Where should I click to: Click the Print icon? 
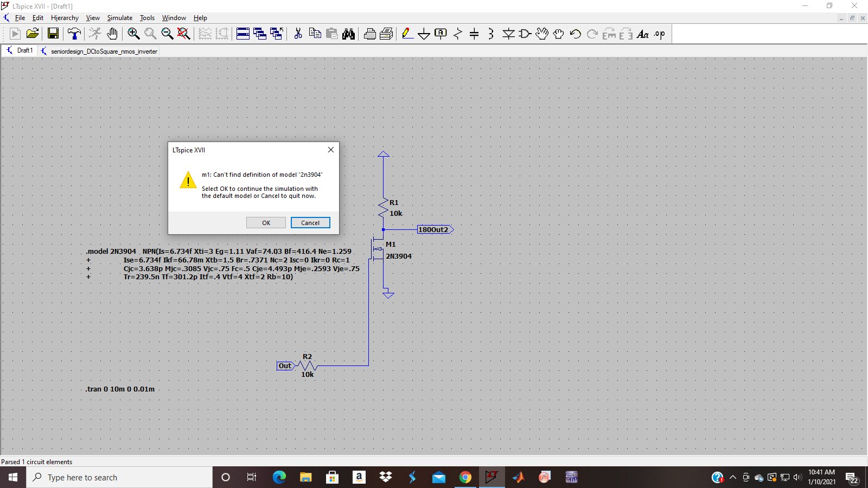tap(370, 34)
